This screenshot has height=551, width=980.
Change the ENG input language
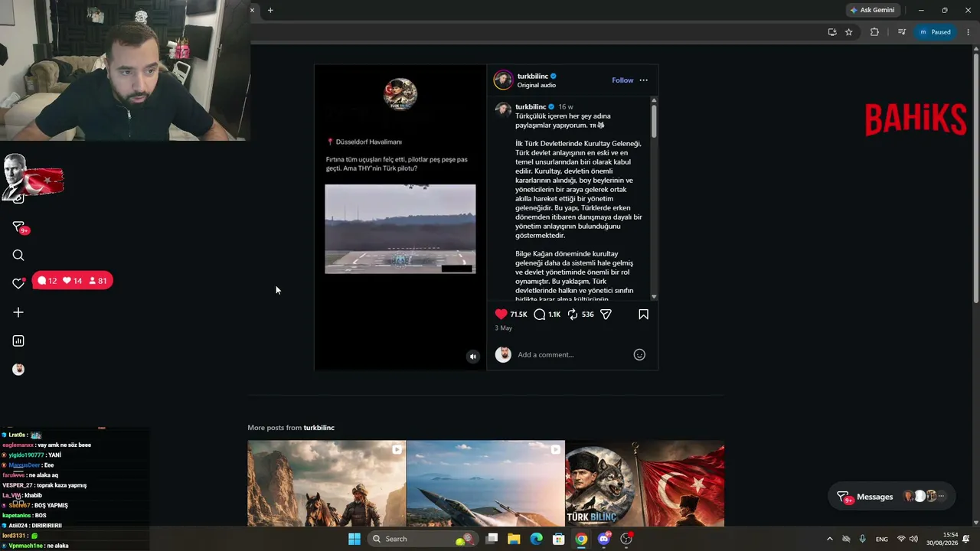pos(882,539)
